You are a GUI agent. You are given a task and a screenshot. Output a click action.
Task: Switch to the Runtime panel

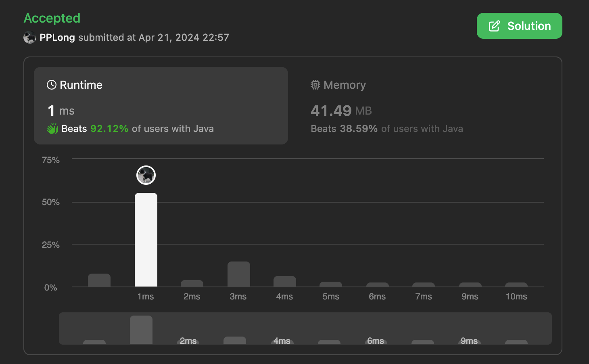point(161,106)
